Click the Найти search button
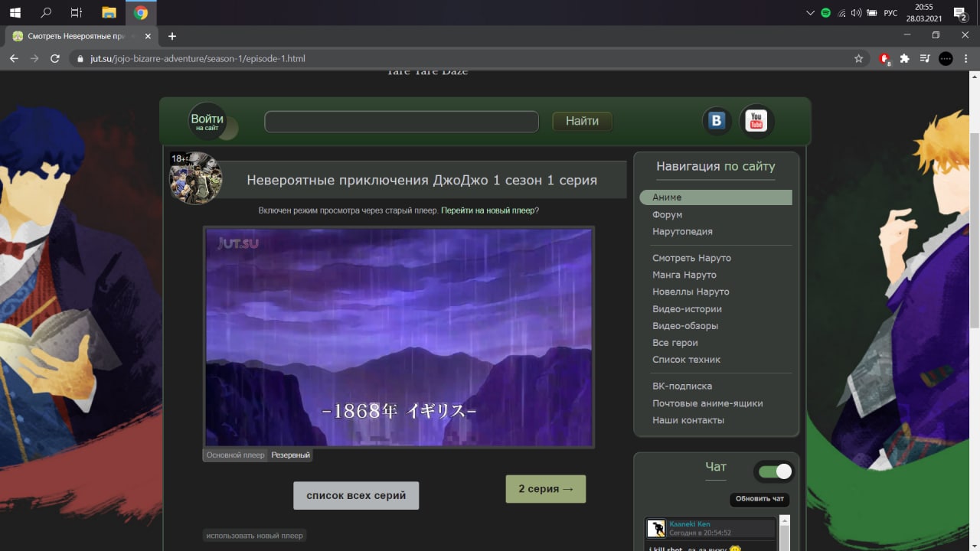Image resolution: width=980 pixels, height=551 pixels. [x=582, y=121]
